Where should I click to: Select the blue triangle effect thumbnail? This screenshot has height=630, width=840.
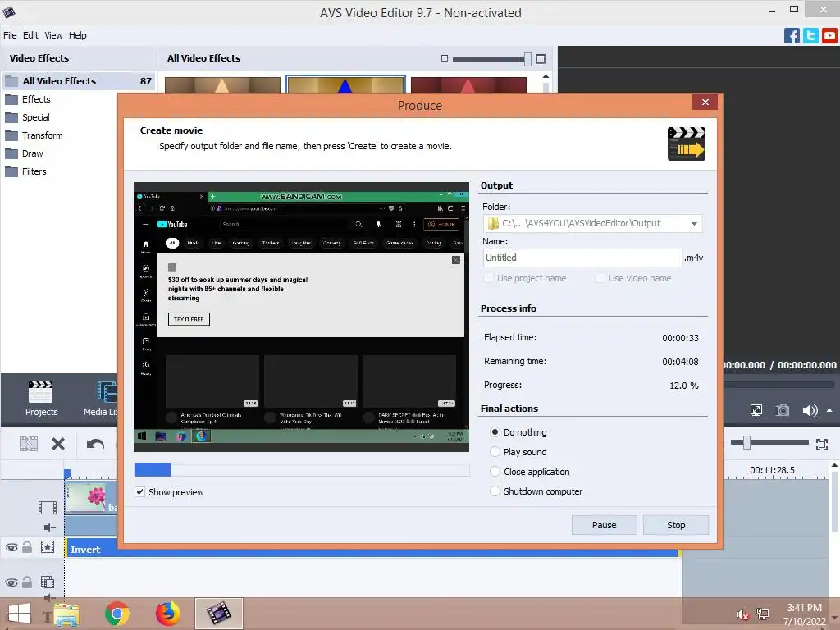coord(345,85)
